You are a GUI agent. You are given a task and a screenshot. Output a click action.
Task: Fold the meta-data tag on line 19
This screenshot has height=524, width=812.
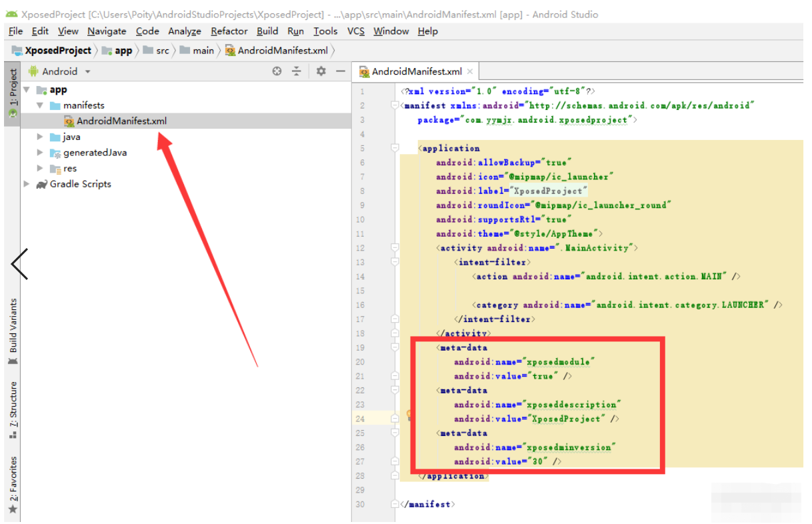click(x=395, y=347)
